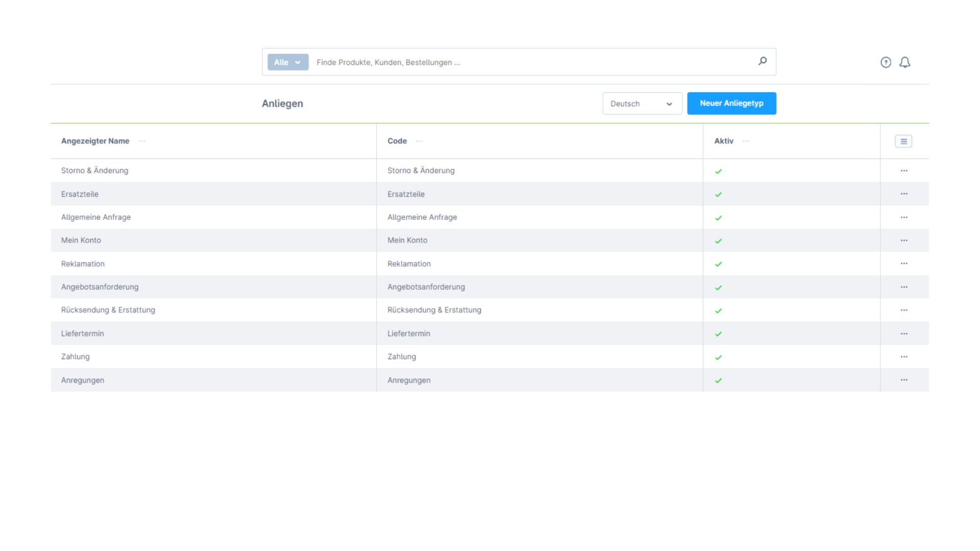Select the Anregungen name cell
The height and width of the screenshot is (551, 980).
(x=213, y=380)
